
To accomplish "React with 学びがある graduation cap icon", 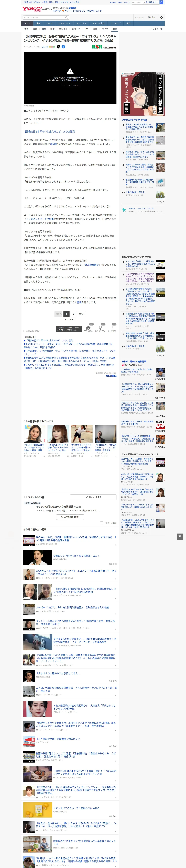I will (x=89, y=328).
